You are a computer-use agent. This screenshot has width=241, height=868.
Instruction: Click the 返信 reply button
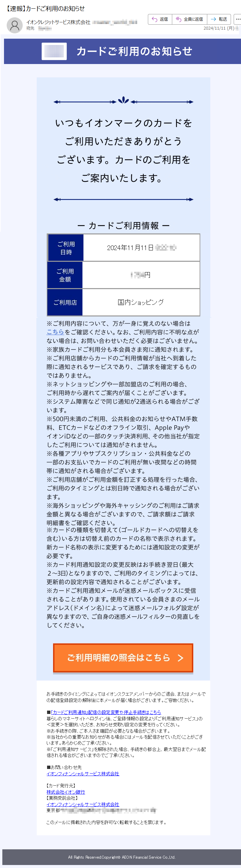pos(160,19)
